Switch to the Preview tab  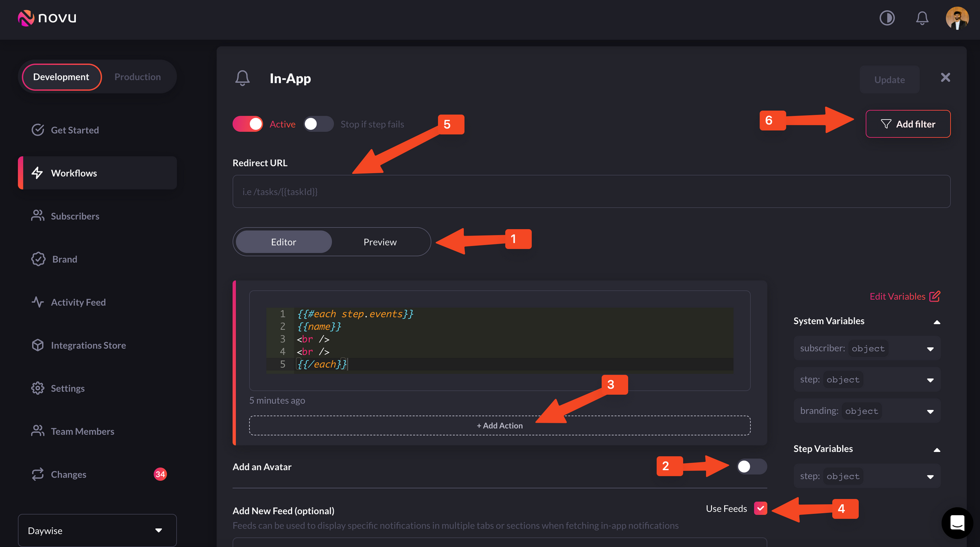pos(380,242)
